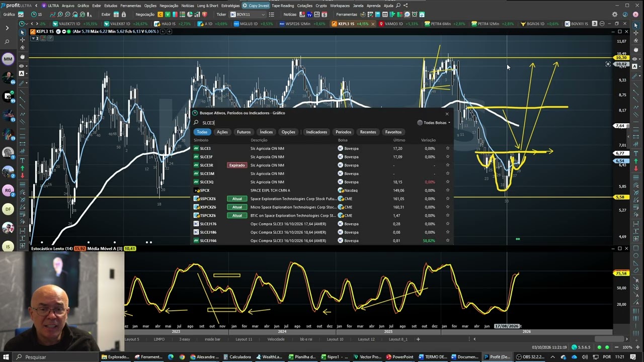This screenshot has height=362, width=644.
Task: Open the 1S timeframe selector in toolbar
Action: click(37, 15)
